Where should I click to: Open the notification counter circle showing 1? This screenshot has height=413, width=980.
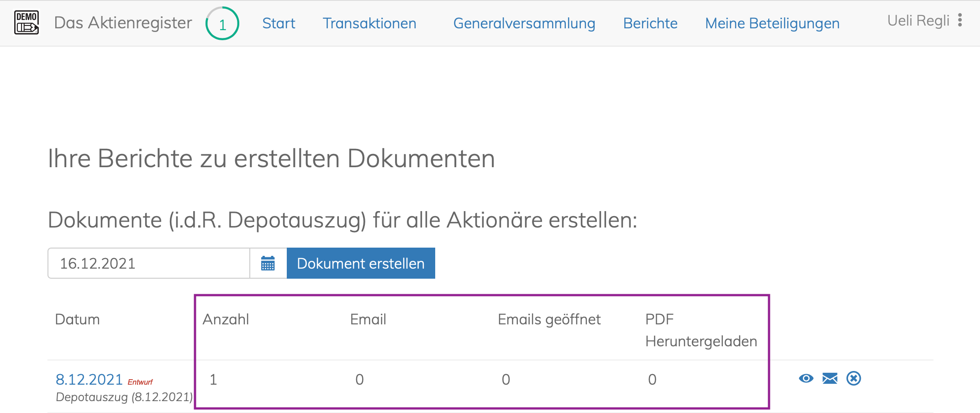point(222,23)
